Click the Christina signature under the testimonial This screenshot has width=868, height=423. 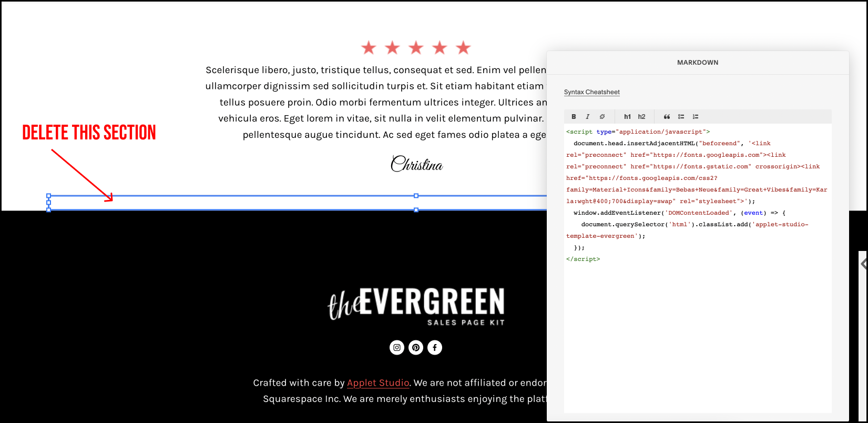tap(417, 164)
